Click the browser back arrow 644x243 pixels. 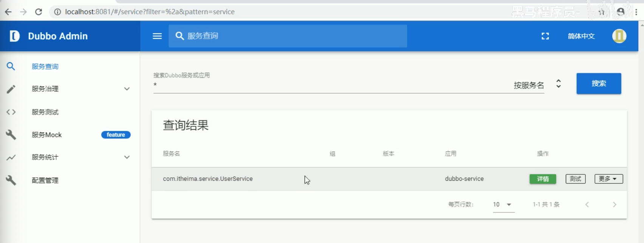click(x=8, y=12)
